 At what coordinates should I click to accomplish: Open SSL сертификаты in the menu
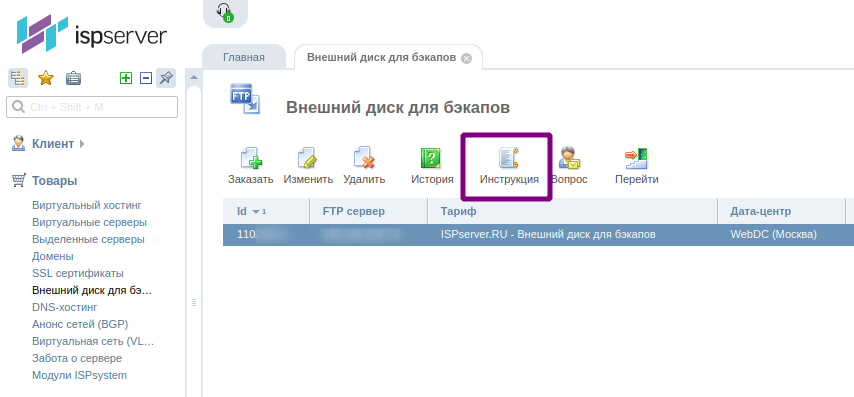[78, 273]
